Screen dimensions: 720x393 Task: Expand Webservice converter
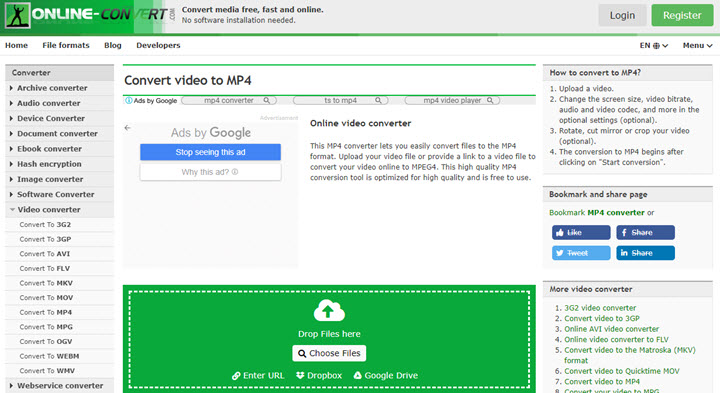click(x=60, y=386)
